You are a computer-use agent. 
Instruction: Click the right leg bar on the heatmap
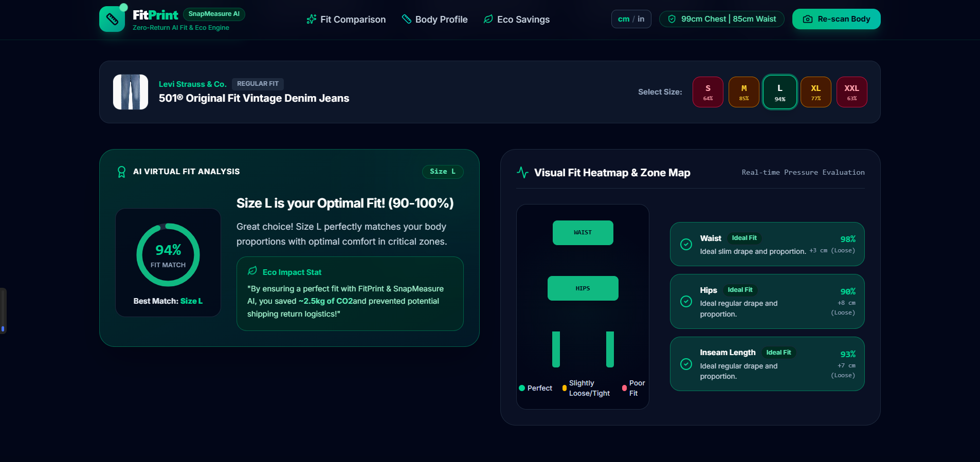point(610,349)
